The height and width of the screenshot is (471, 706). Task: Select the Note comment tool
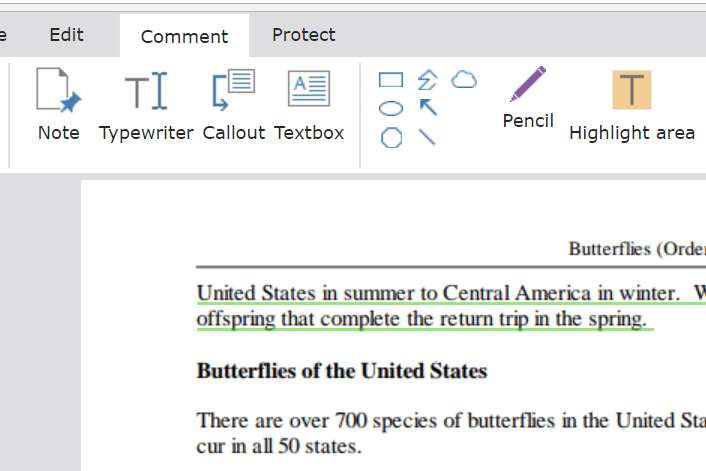click(x=59, y=104)
